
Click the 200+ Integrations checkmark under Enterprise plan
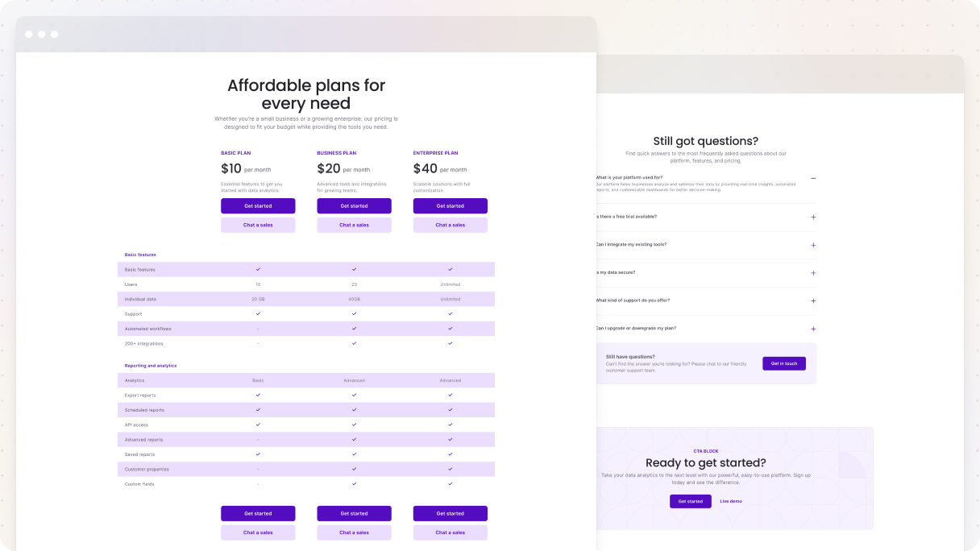[450, 342]
